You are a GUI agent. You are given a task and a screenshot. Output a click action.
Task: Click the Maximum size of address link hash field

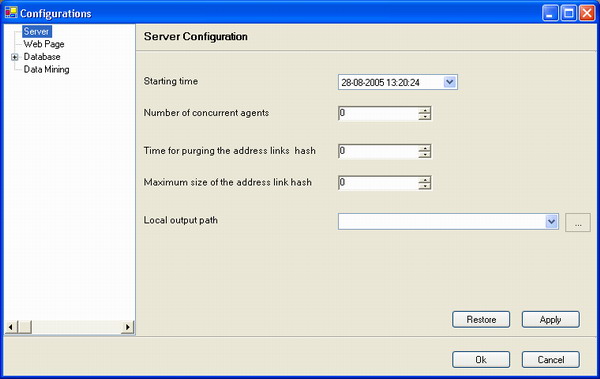pyautogui.click(x=378, y=183)
